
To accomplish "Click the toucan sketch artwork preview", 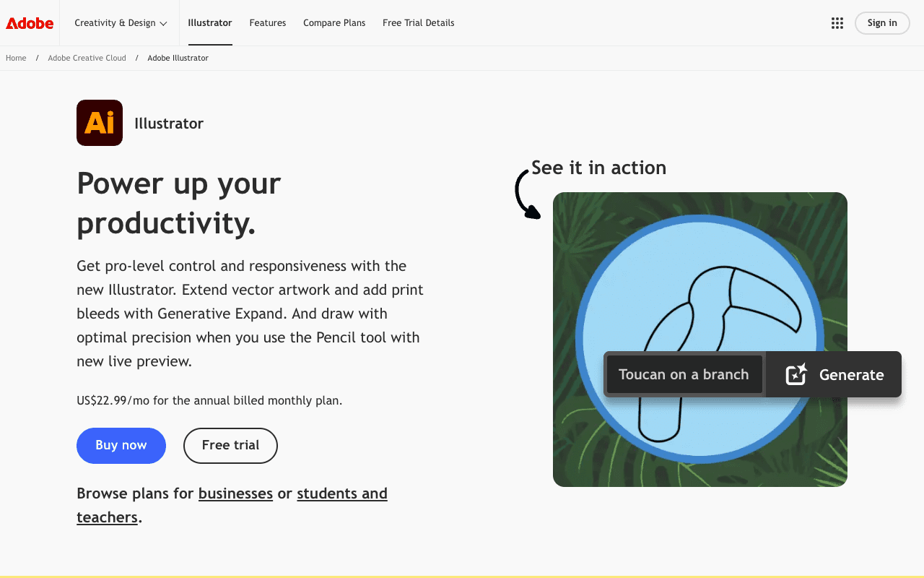I will [700, 340].
